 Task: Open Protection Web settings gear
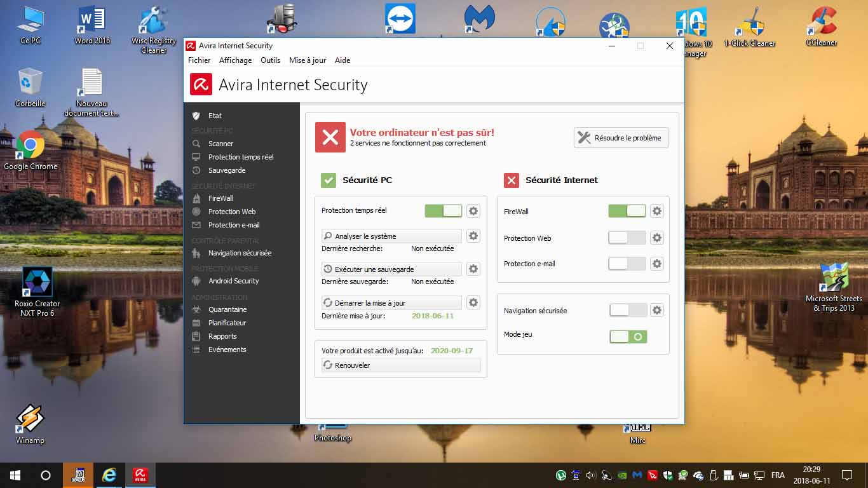[x=657, y=238]
